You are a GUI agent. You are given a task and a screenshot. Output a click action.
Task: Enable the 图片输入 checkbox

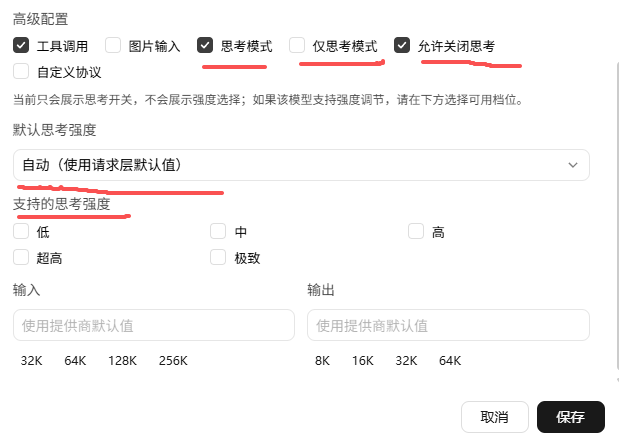pyautogui.click(x=113, y=45)
